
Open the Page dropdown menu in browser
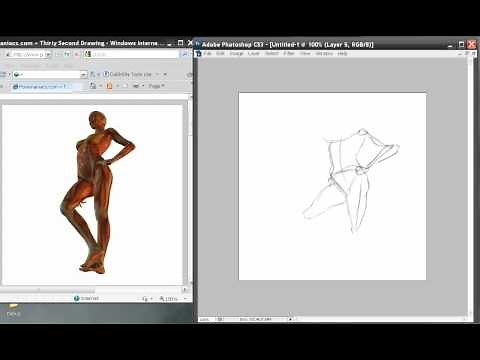pyautogui.click(x=156, y=86)
